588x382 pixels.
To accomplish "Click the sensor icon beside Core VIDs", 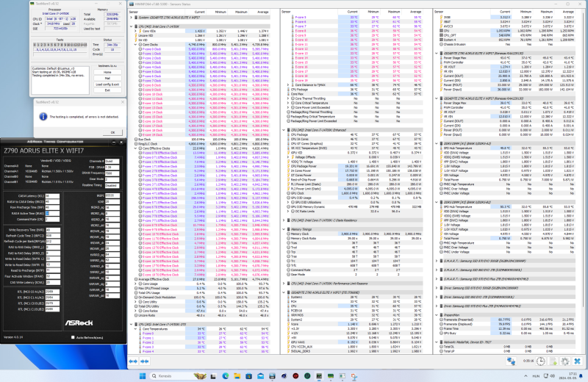I will [140, 31].
